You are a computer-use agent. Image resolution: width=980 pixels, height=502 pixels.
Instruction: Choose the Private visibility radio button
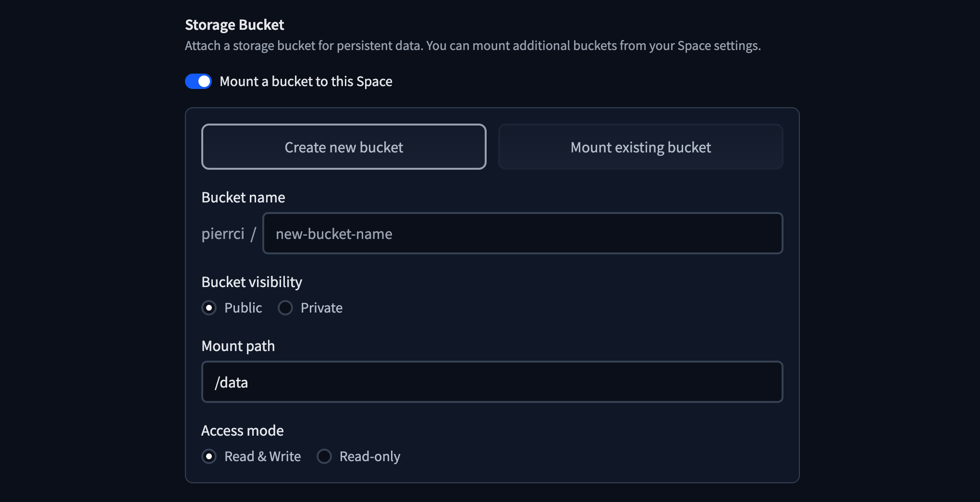coord(285,308)
